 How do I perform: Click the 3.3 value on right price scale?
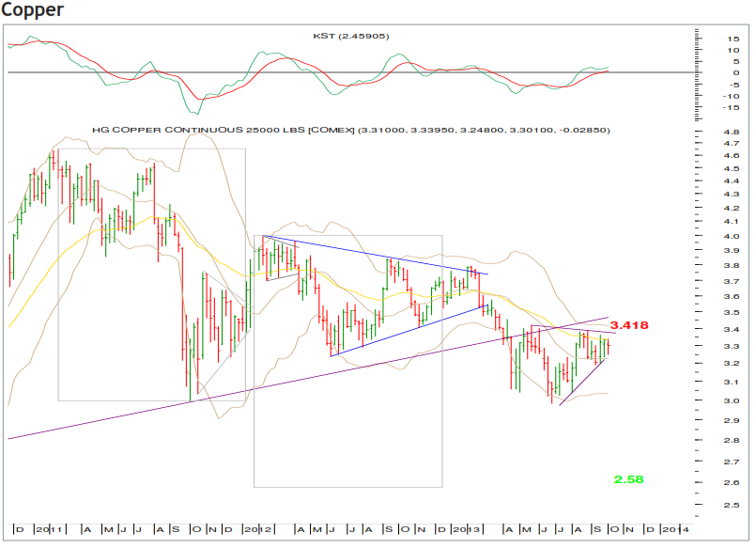732,346
